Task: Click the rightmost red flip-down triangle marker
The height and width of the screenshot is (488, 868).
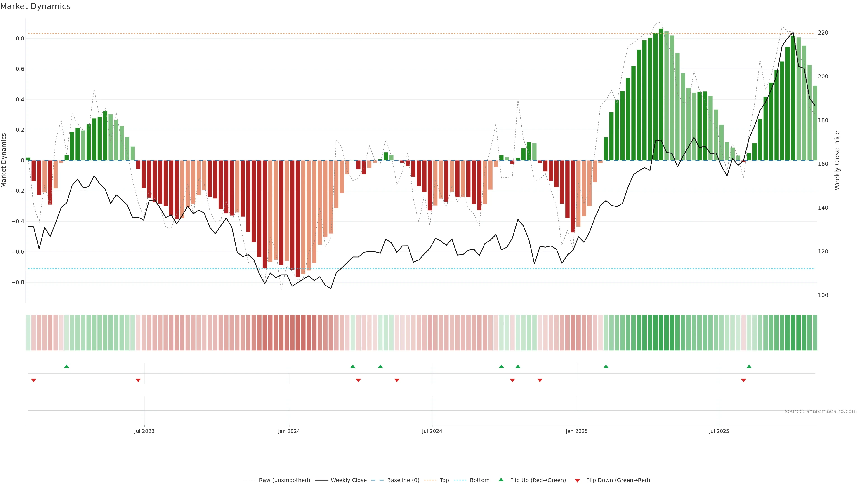Action: pyautogui.click(x=743, y=380)
